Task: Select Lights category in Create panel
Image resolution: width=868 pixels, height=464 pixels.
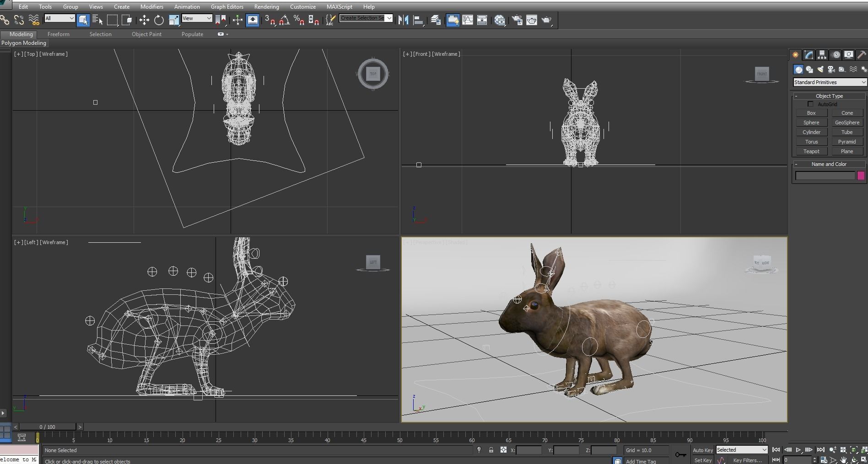Action: [x=820, y=69]
